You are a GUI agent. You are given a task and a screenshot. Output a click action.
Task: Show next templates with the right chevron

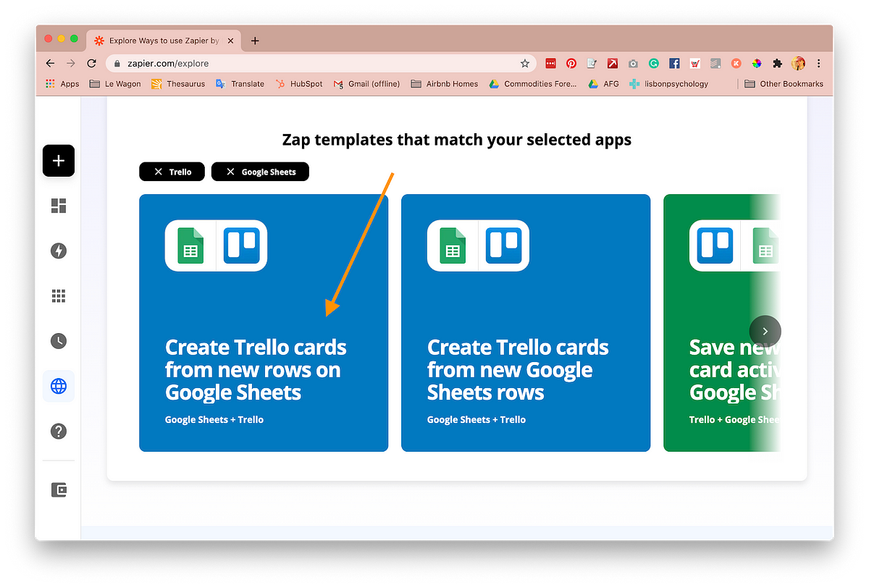point(765,332)
